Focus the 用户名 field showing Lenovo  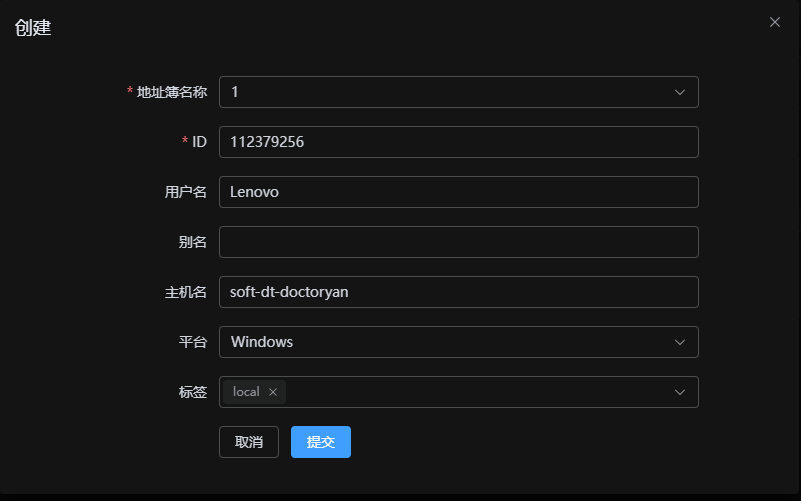pyautogui.click(x=458, y=192)
